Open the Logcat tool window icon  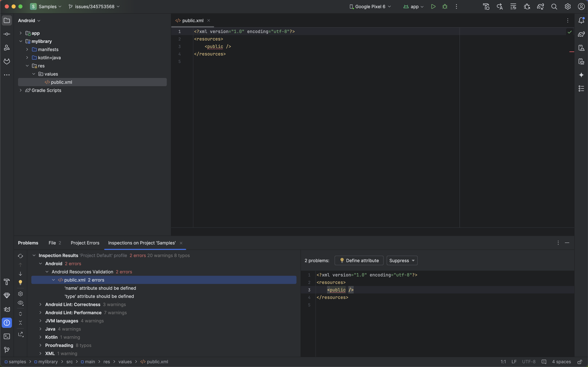tap(7, 309)
